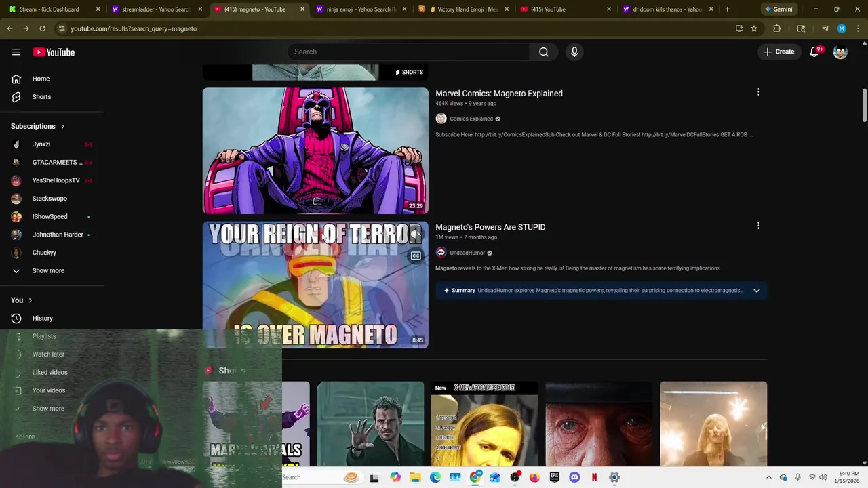Screen dimensions: 868x488
Task: Click the address bar URL
Action: (x=134, y=28)
